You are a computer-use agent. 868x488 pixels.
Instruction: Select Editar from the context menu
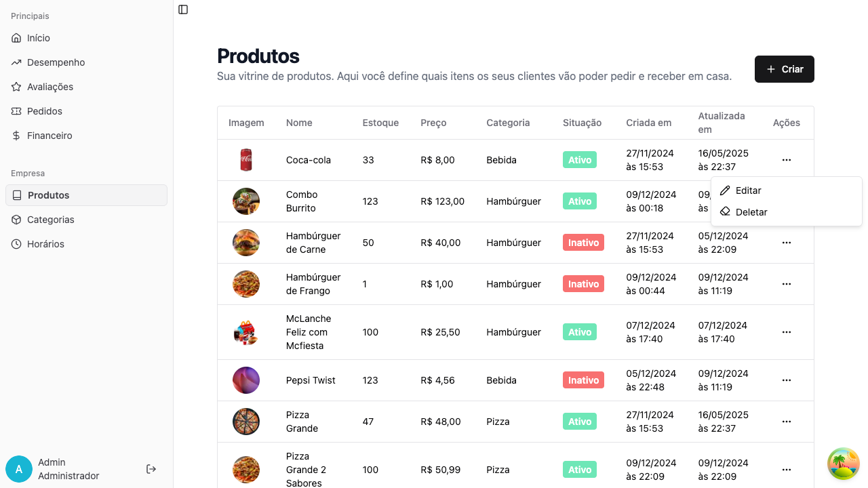coord(748,190)
